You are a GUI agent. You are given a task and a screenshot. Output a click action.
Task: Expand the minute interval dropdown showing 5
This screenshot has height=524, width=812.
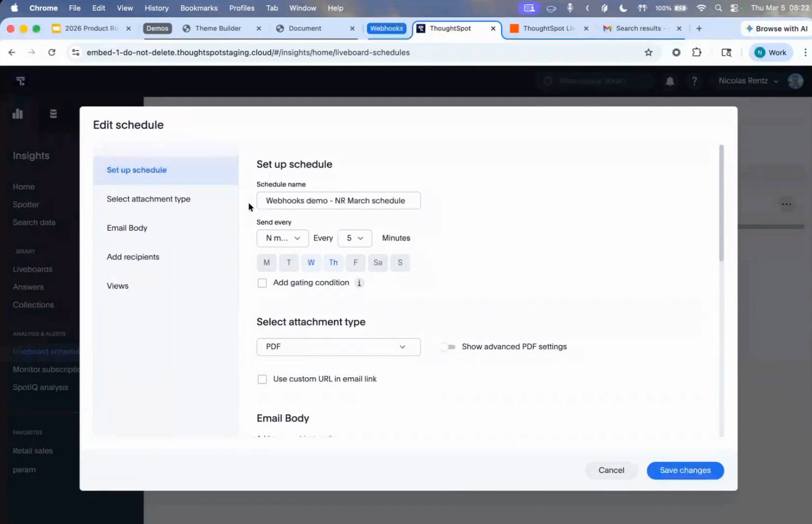[354, 238]
